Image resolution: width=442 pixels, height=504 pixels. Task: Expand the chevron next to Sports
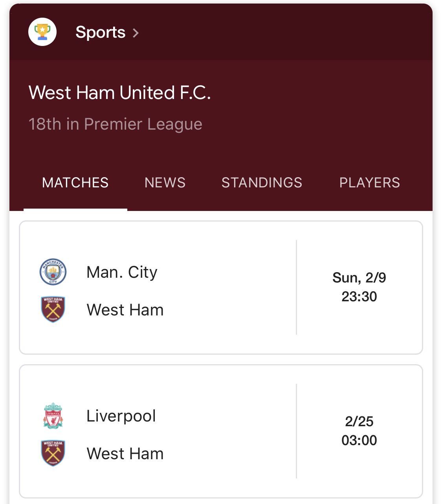coord(136,33)
